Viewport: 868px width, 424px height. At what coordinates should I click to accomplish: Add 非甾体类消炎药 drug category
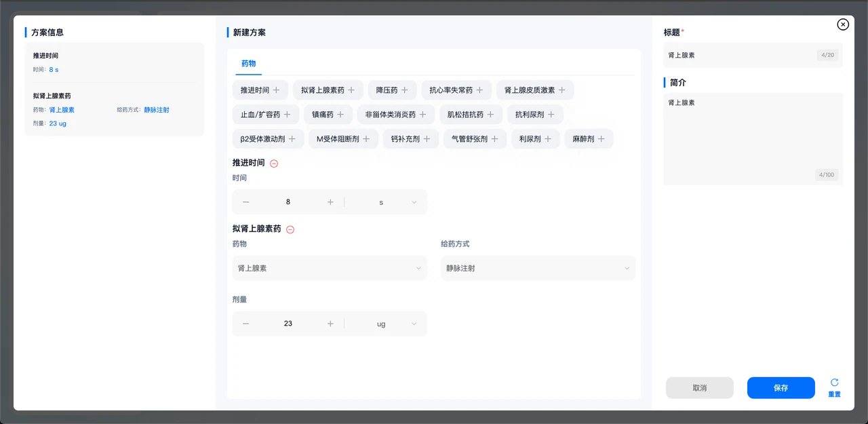tap(396, 115)
